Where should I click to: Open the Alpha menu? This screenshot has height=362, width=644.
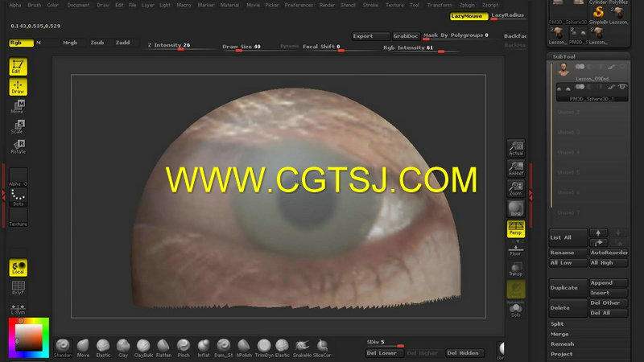pos(15,5)
